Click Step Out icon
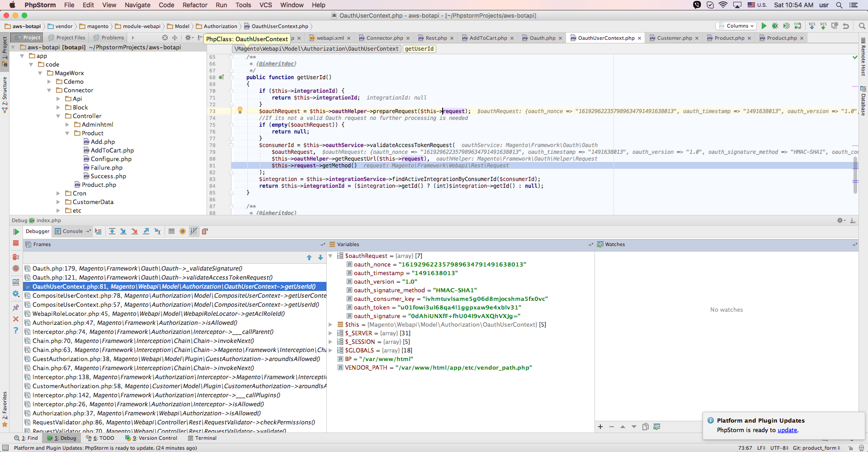 click(x=146, y=231)
